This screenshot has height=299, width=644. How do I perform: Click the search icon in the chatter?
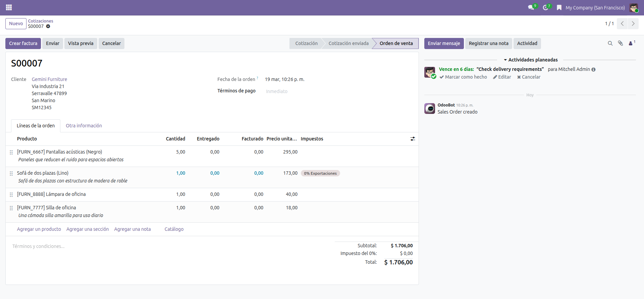(610, 43)
